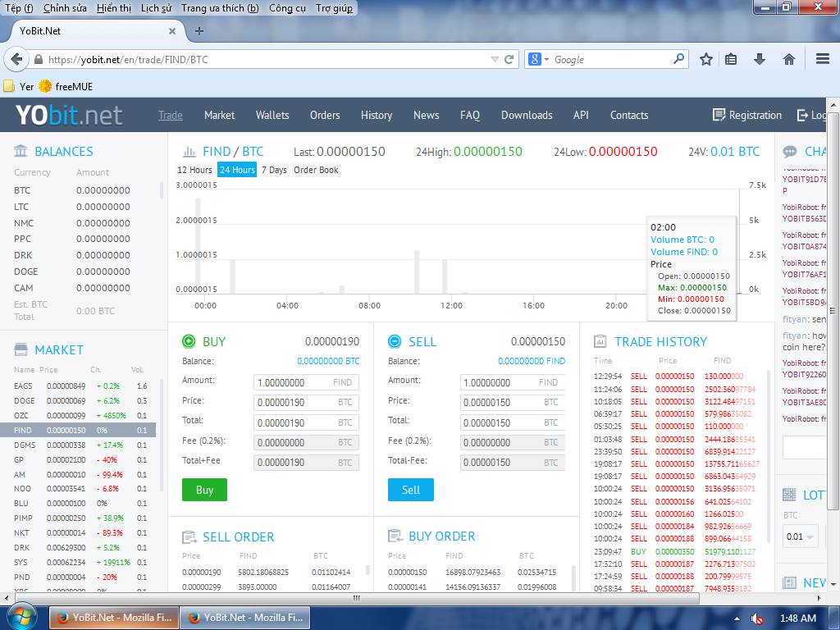Open the Lịch sử menu
Image resolution: width=840 pixels, height=630 pixels.
[156, 8]
